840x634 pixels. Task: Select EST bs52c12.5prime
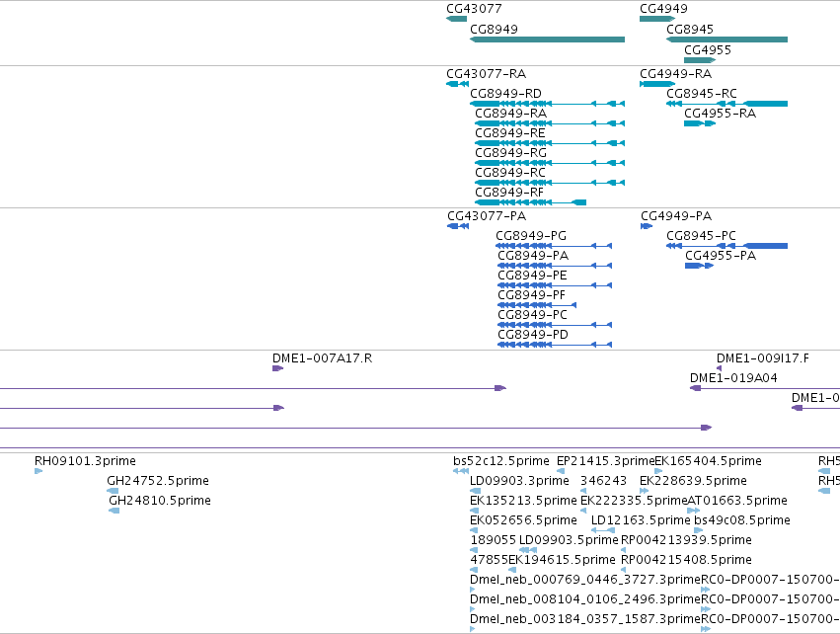(x=461, y=472)
